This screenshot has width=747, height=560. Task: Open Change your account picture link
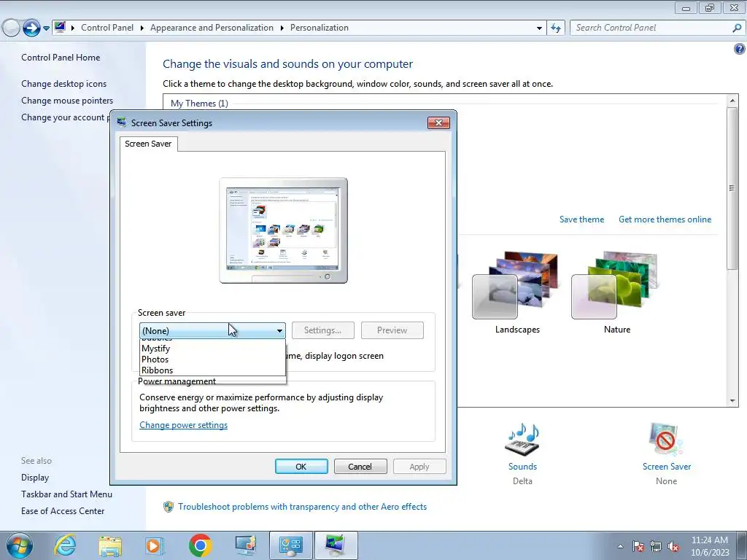pyautogui.click(x=65, y=117)
